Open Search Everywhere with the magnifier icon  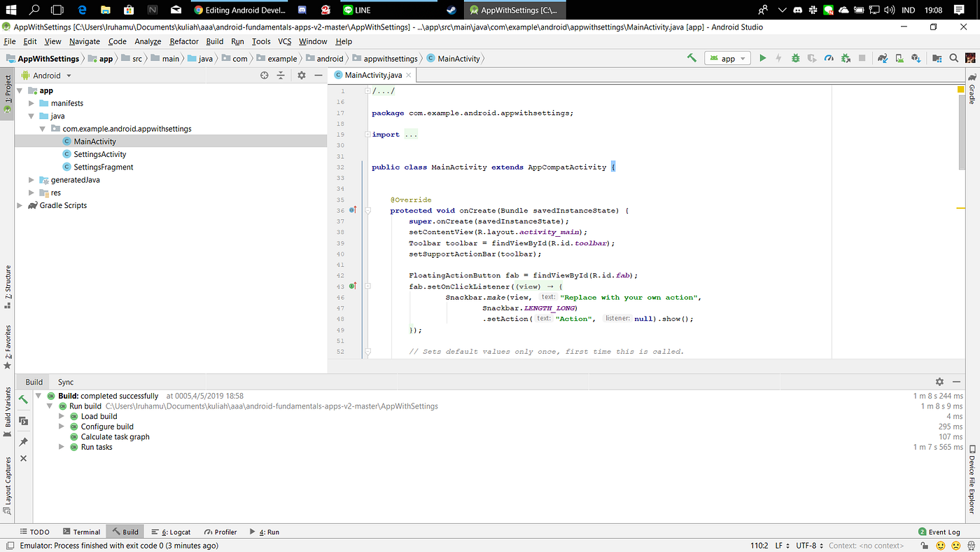point(953,58)
